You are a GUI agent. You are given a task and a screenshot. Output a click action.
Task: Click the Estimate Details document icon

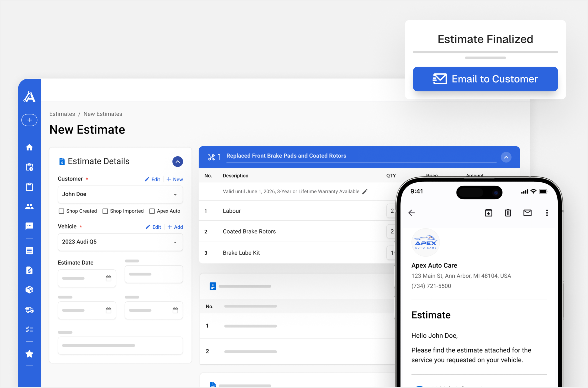point(62,161)
